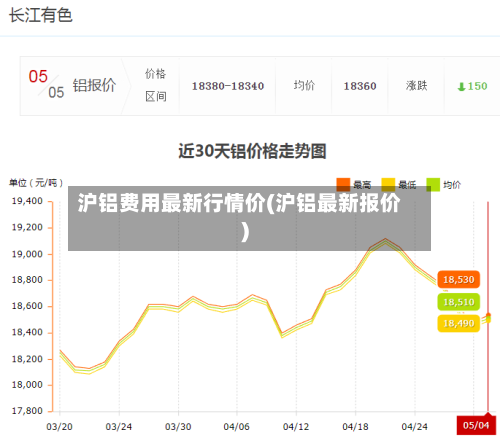
Task: Toggle the 最低 yellow legend swatch
Action: pyautogui.click(x=388, y=184)
